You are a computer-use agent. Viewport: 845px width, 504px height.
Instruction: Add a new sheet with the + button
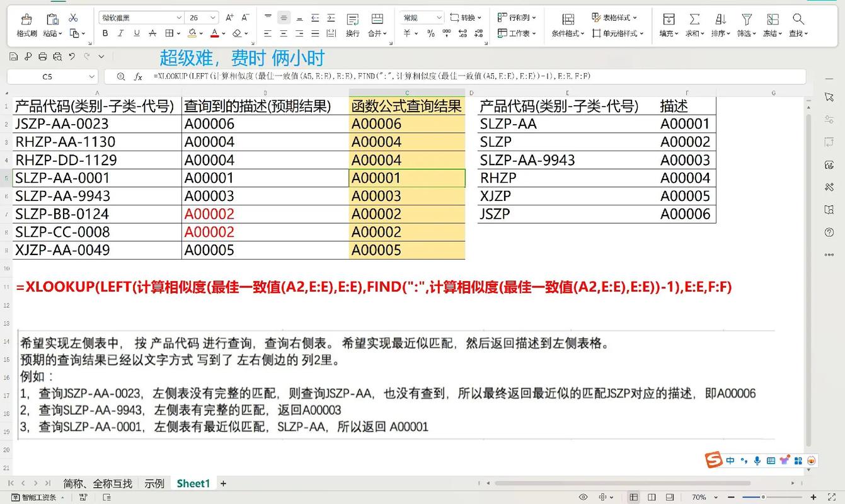coord(223,483)
